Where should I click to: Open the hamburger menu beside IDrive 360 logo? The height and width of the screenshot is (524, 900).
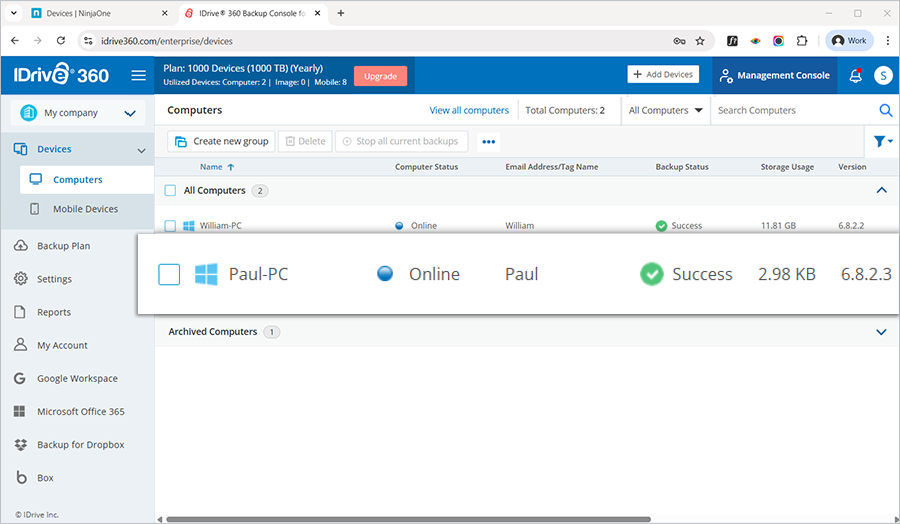[x=138, y=75]
